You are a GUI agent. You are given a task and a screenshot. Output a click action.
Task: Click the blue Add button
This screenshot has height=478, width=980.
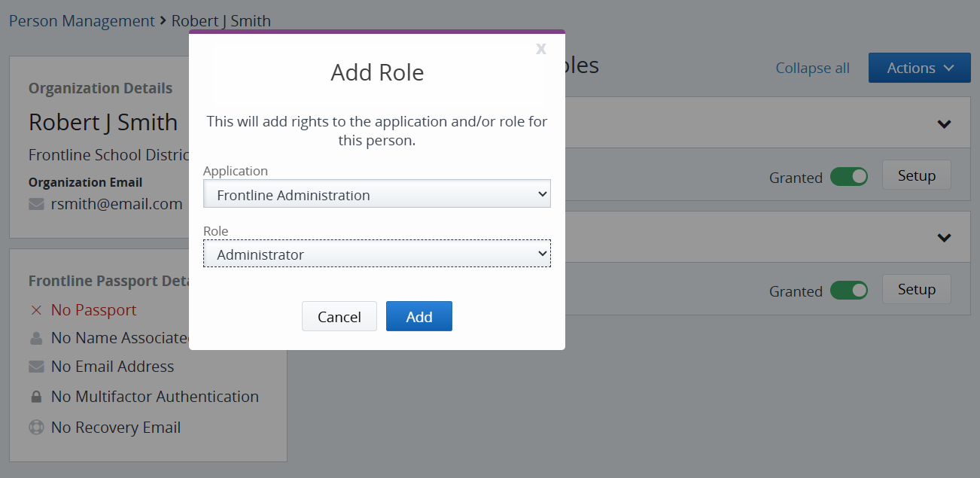(x=419, y=316)
